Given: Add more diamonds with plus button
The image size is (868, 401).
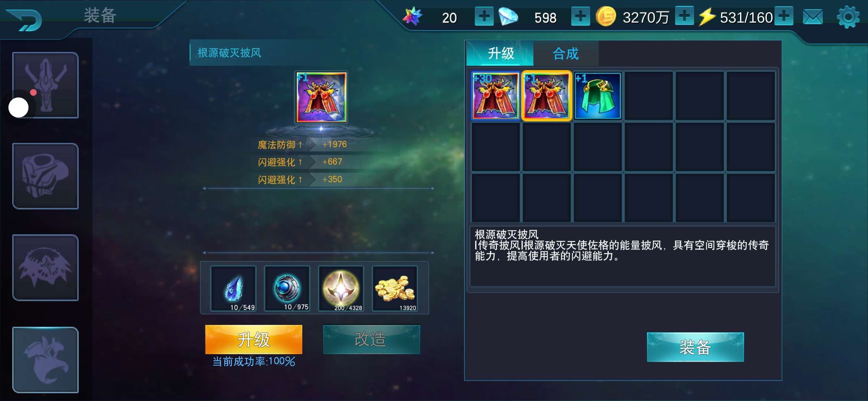Looking at the screenshot, I should tap(581, 16).
